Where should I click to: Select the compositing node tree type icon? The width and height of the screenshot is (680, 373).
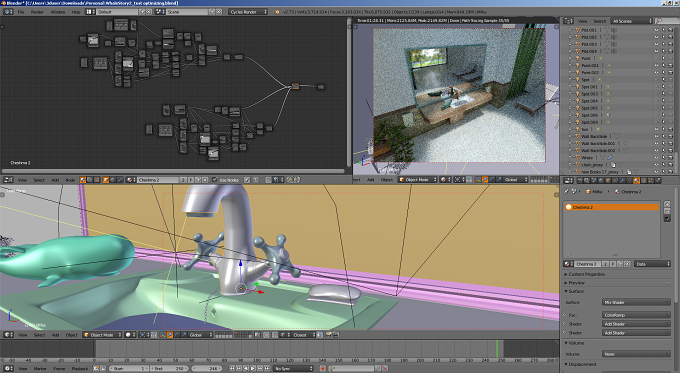click(90, 180)
